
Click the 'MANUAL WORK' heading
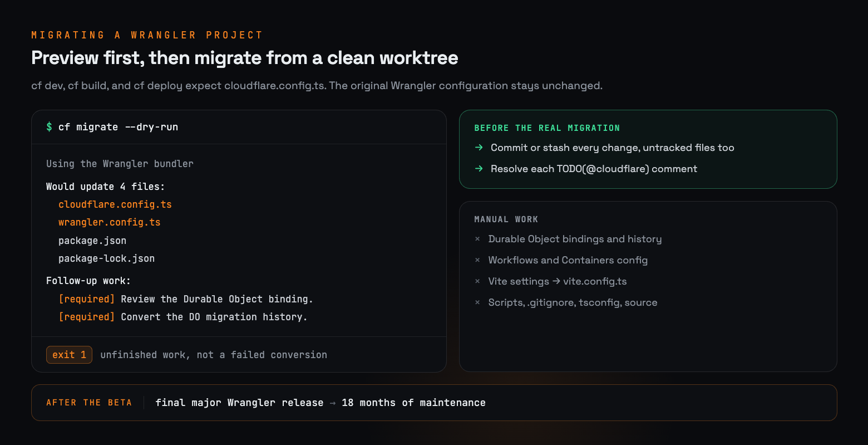506,219
